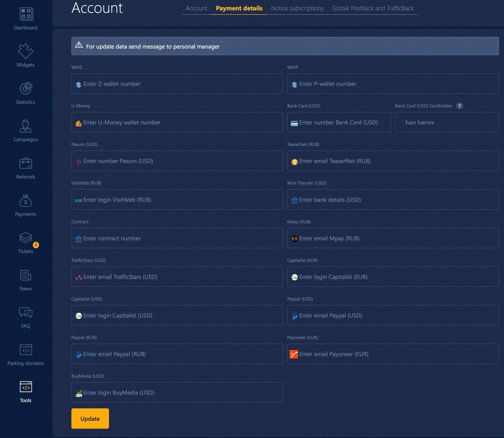Go to the Widgets puzzle icon
504x438 pixels.
(26, 51)
